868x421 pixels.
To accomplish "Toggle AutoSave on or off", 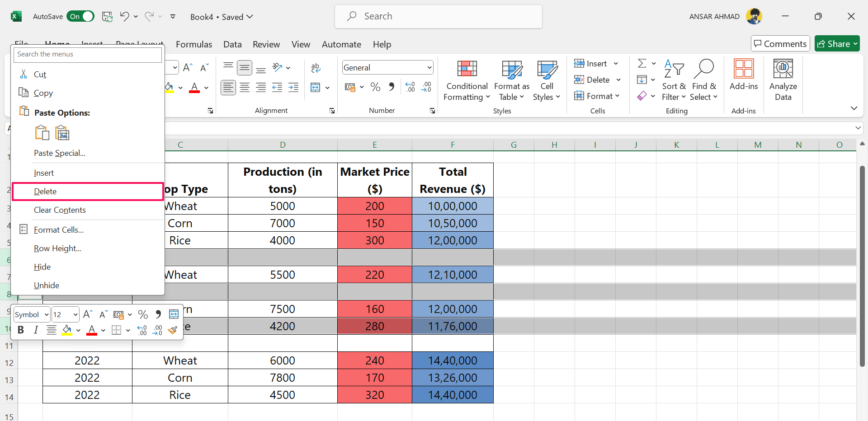I will [x=80, y=16].
